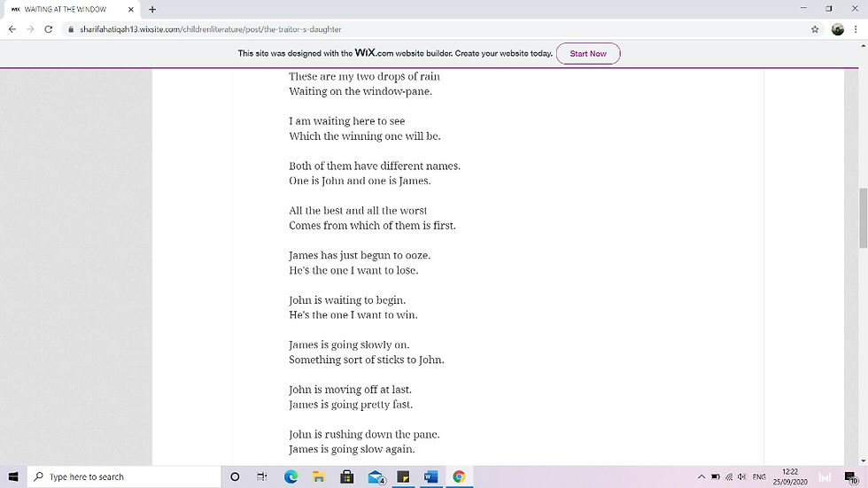The height and width of the screenshot is (488, 868).
Task: Click line 'James is going pretty fast.'
Action: (351, 405)
